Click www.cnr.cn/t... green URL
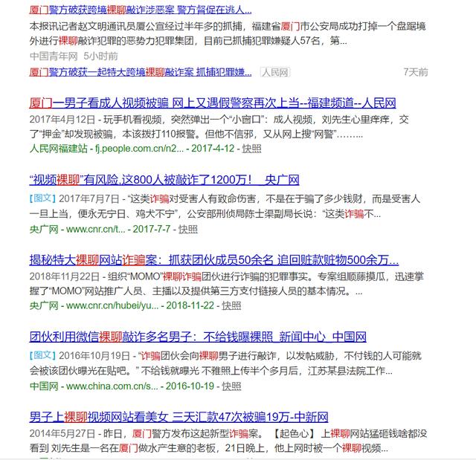 95,229
